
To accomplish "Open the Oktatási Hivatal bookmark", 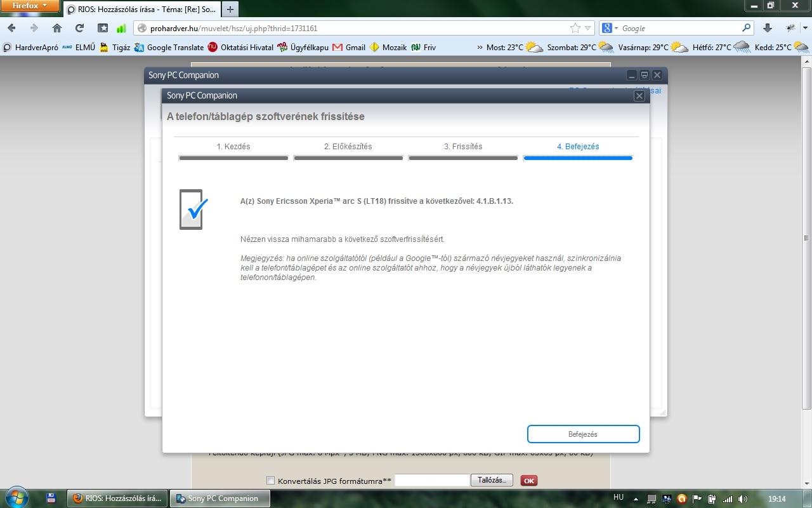I will (x=240, y=47).
